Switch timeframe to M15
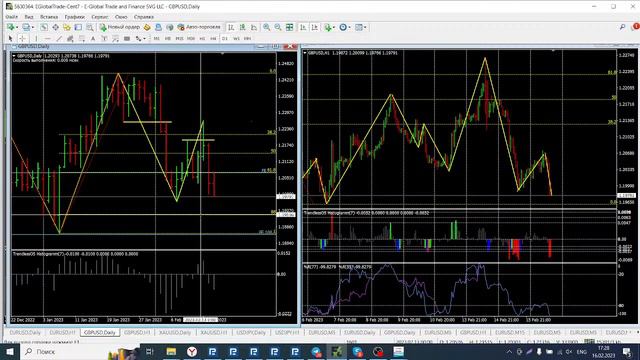Screen dimensions: 640x360 pos(179,38)
